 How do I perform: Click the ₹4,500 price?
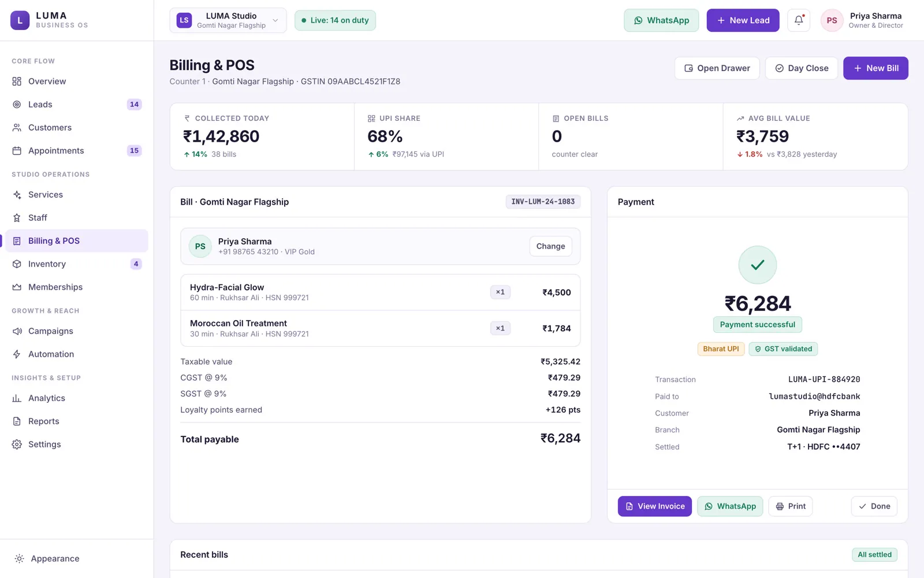(556, 292)
